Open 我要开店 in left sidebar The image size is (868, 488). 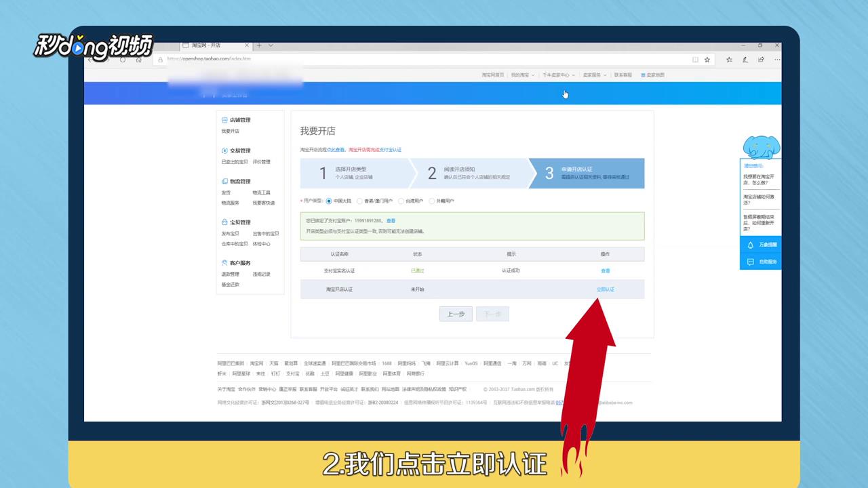click(231, 131)
